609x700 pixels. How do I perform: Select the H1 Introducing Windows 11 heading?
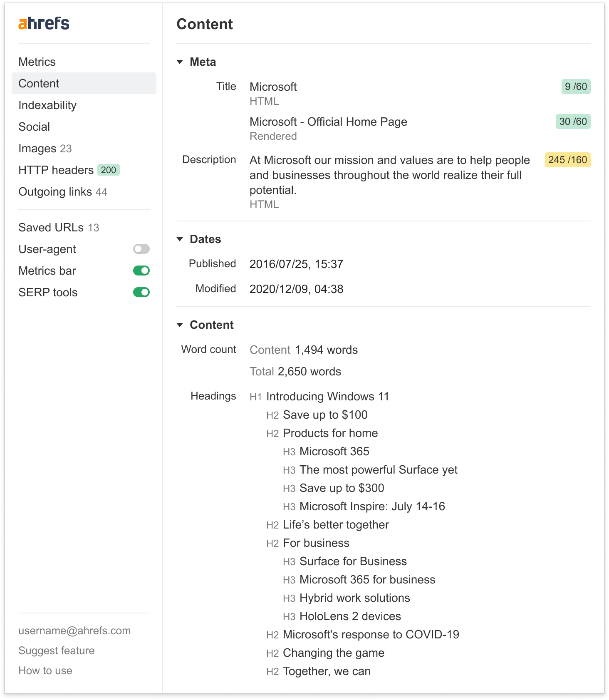click(x=319, y=397)
